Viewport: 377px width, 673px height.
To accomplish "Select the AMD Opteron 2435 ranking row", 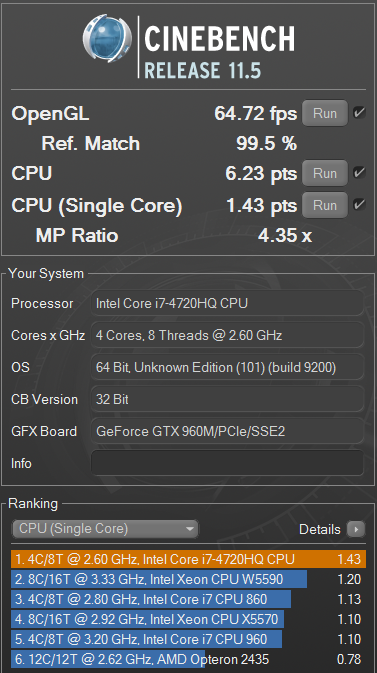I will coord(188,659).
